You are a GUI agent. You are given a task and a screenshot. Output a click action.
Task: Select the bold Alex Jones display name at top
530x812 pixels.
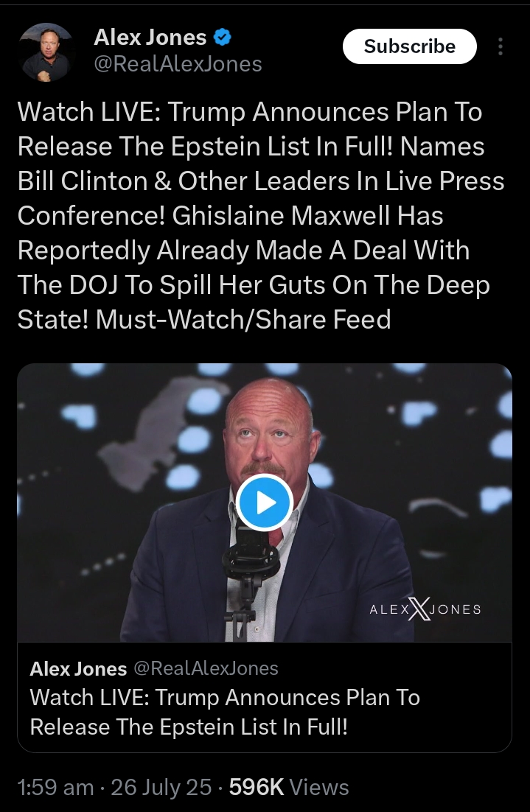(150, 38)
